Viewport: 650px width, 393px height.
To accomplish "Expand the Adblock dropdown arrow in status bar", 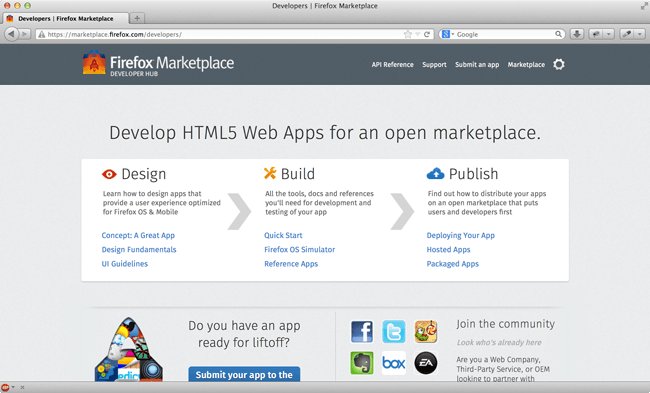I will click(13, 387).
